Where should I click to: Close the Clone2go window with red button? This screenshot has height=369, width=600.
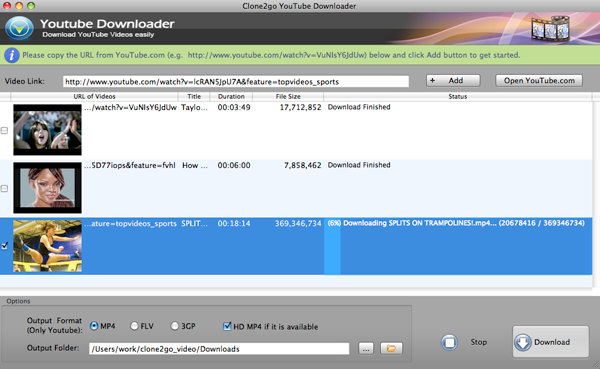(x=7, y=6)
